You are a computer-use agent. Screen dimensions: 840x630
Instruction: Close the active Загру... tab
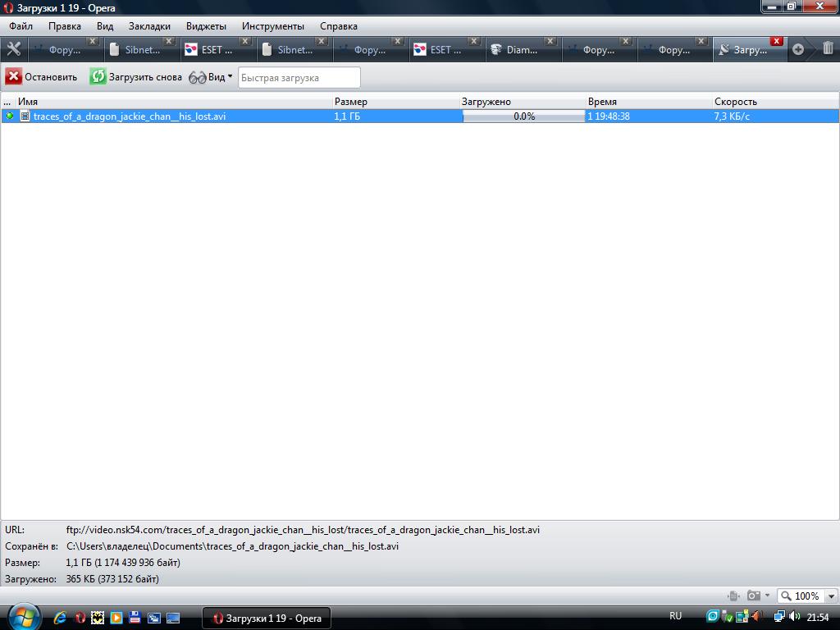(776, 41)
